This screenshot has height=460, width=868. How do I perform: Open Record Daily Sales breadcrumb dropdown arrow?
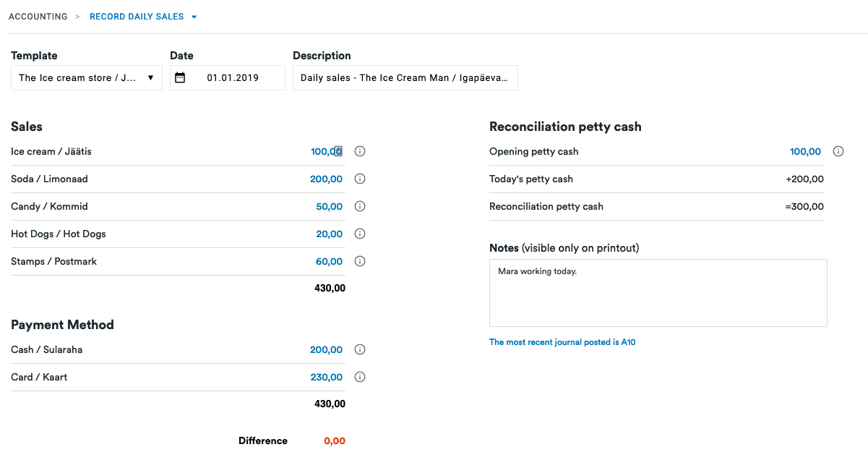point(194,17)
